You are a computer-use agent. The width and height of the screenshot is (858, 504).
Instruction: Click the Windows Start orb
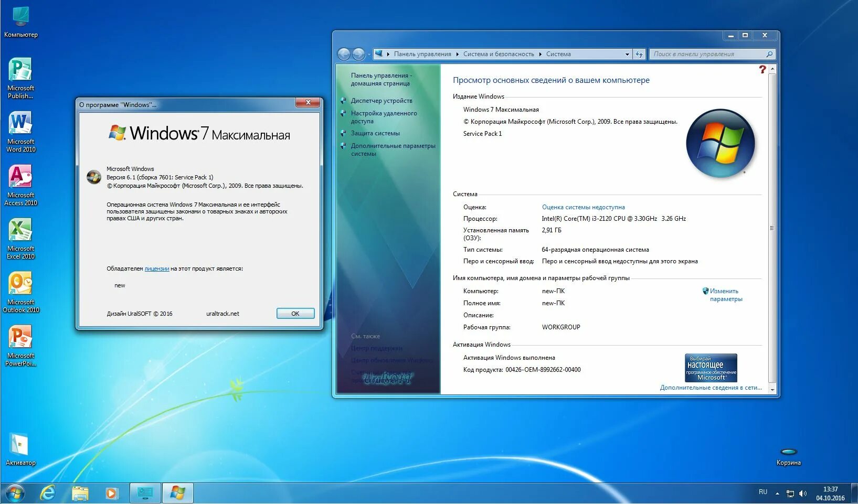pyautogui.click(x=15, y=494)
